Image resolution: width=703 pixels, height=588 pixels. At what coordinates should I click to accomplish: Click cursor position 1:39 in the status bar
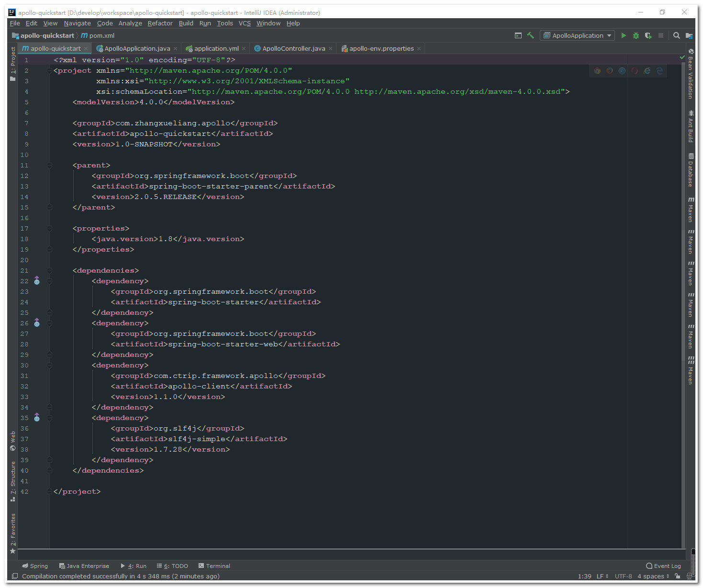click(584, 576)
